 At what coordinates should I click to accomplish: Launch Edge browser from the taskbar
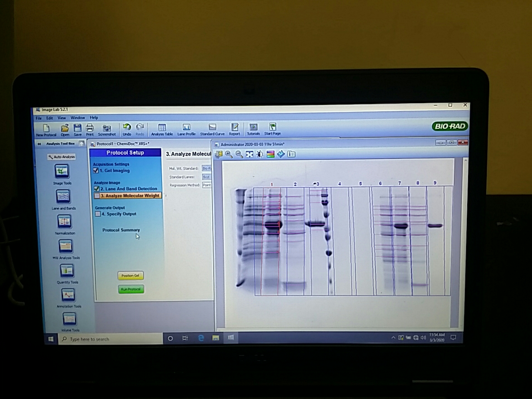tap(201, 338)
